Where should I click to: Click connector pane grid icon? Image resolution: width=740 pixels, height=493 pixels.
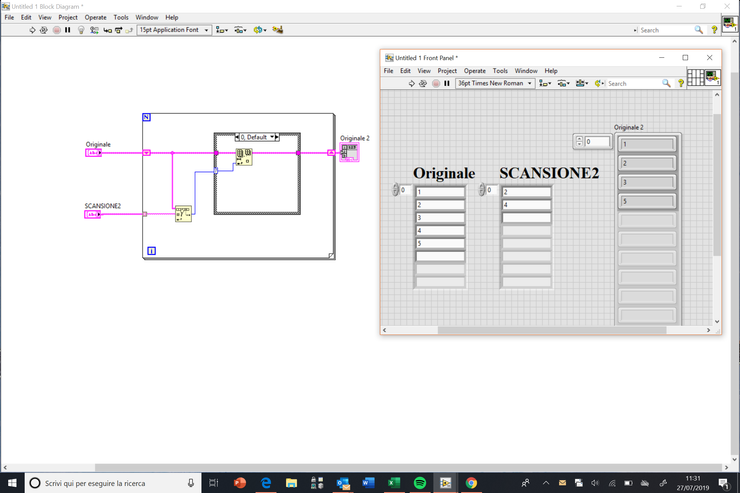[x=695, y=77]
